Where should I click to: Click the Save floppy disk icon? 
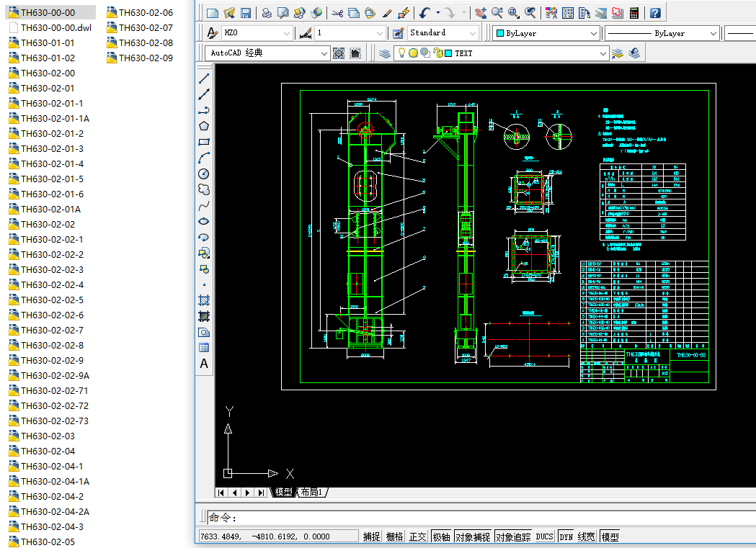[246, 13]
